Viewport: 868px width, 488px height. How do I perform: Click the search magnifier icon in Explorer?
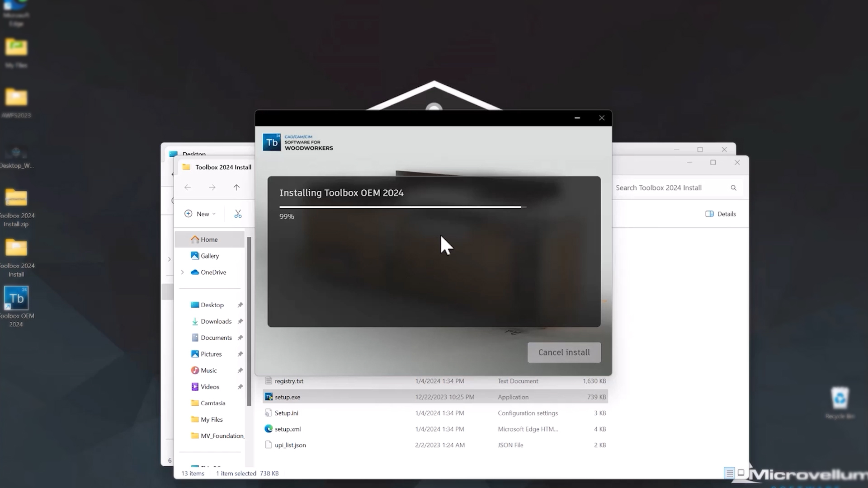(733, 188)
